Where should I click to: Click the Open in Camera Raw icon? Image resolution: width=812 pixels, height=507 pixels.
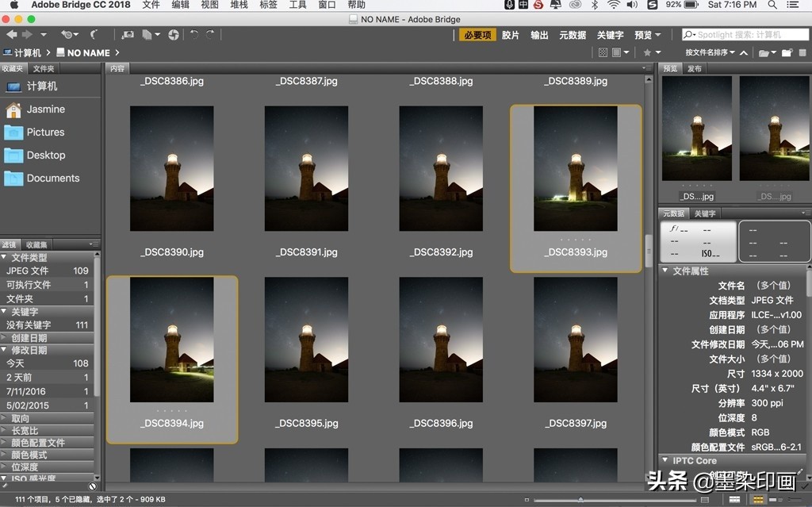173,35
